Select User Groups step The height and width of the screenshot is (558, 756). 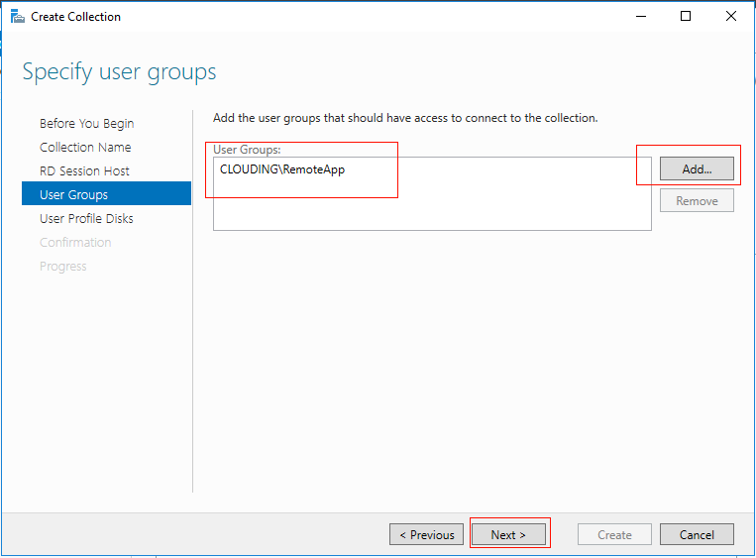pyautogui.click(x=107, y=193)
